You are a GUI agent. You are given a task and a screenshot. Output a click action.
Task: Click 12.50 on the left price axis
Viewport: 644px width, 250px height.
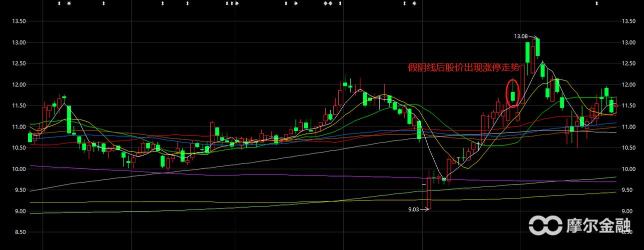coord(19,63)
